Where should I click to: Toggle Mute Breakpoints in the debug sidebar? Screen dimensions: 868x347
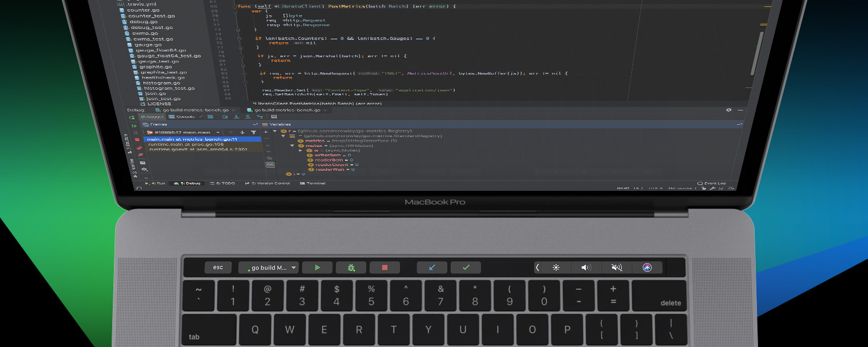click(141, 155)
